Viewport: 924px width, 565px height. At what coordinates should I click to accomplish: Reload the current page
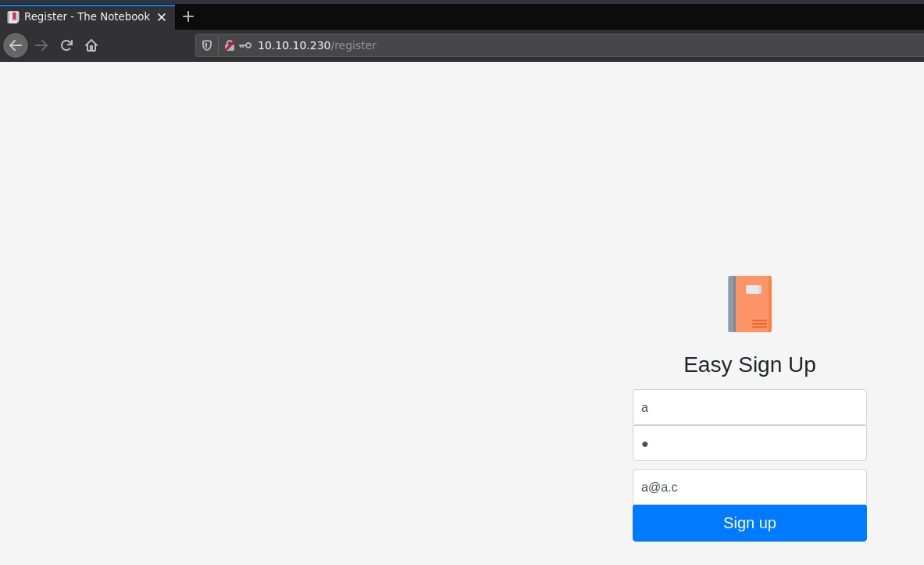(66, 45)
